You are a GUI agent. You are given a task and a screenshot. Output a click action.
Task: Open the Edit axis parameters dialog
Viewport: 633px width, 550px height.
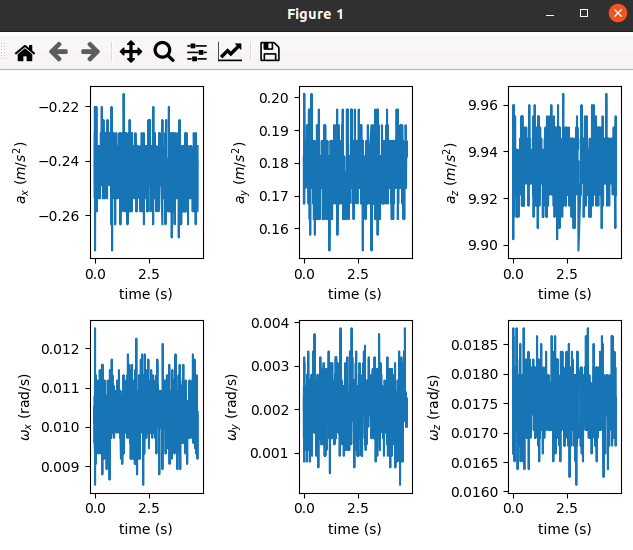(230, 52)
